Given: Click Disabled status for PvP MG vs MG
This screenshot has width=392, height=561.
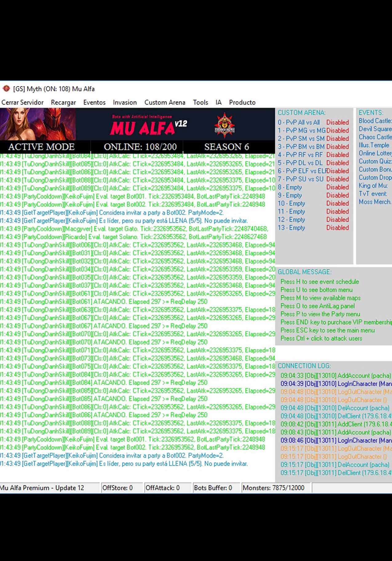Looking at the screenshot, I should pos(337,131).
